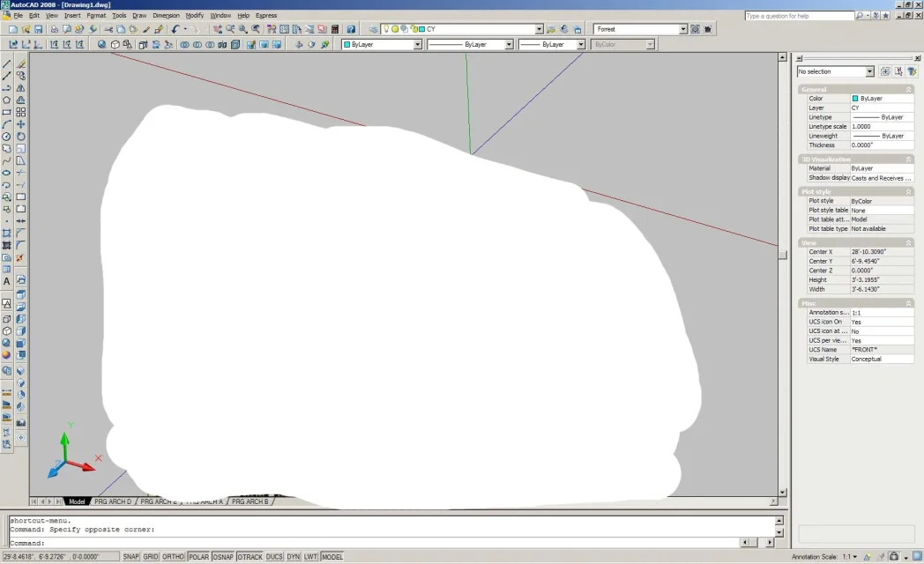Image resolution: width=924 pixels, height=564 pixels.
Task: Toggle the GRID button in status bar
Action: [x=152, y=557]
